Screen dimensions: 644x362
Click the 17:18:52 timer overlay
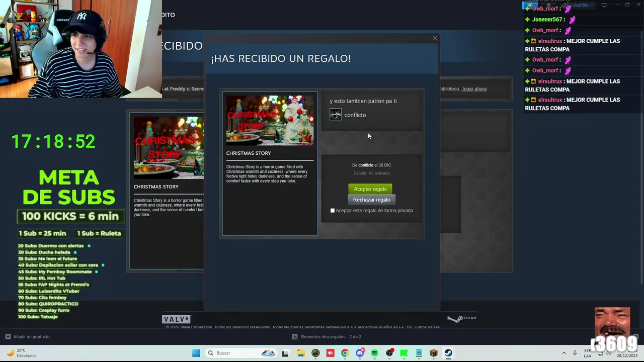pos(53,142)
